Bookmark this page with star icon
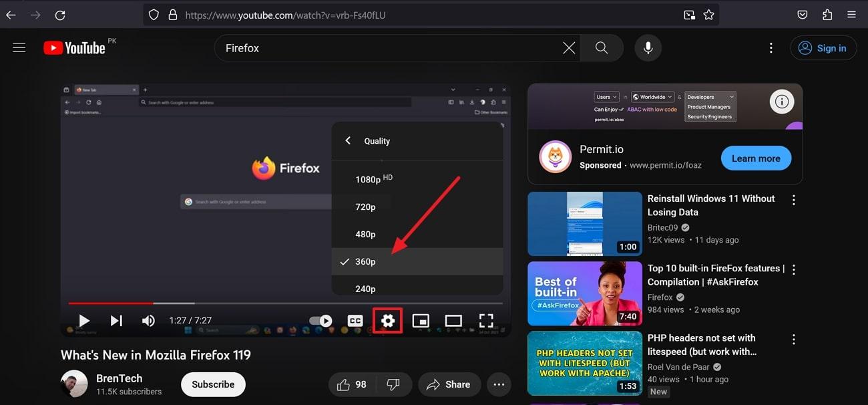Screen dimensions: 868x405 click(708, 15)
